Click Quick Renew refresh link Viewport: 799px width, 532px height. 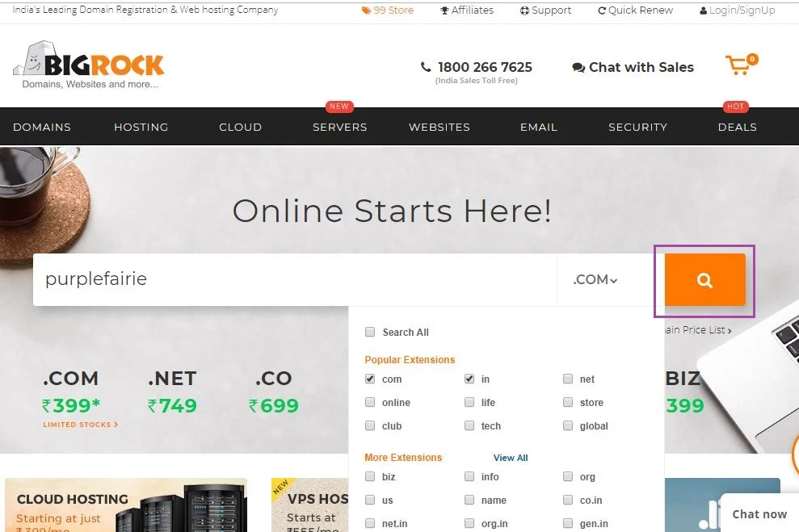635,10
